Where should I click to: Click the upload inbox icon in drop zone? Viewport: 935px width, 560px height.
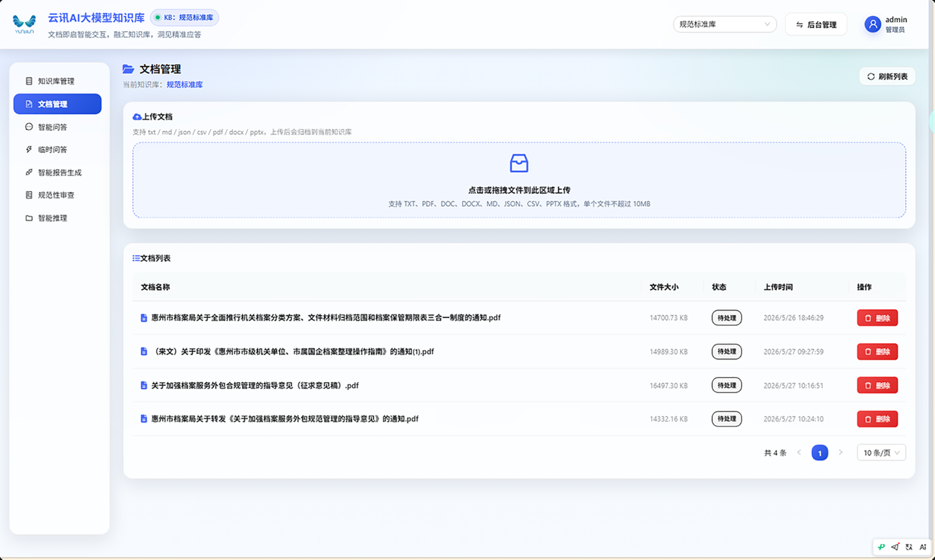(519, 163)
